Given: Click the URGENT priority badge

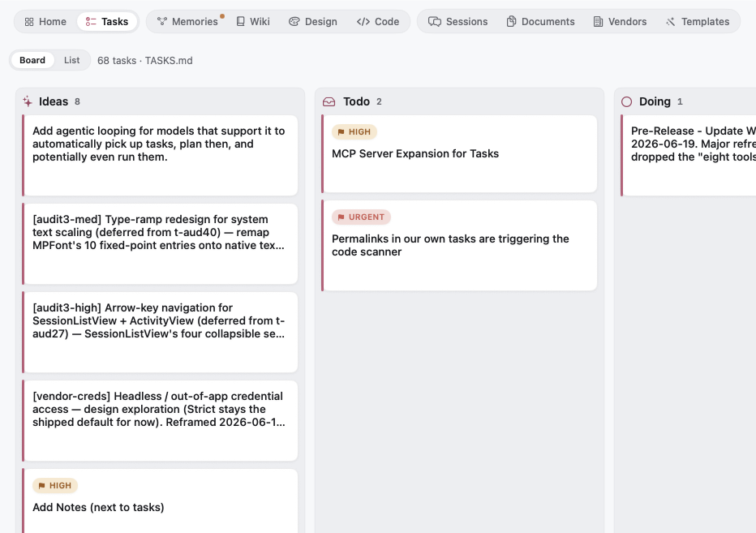Looking at the screenshot, I should (x=361, y=217).
